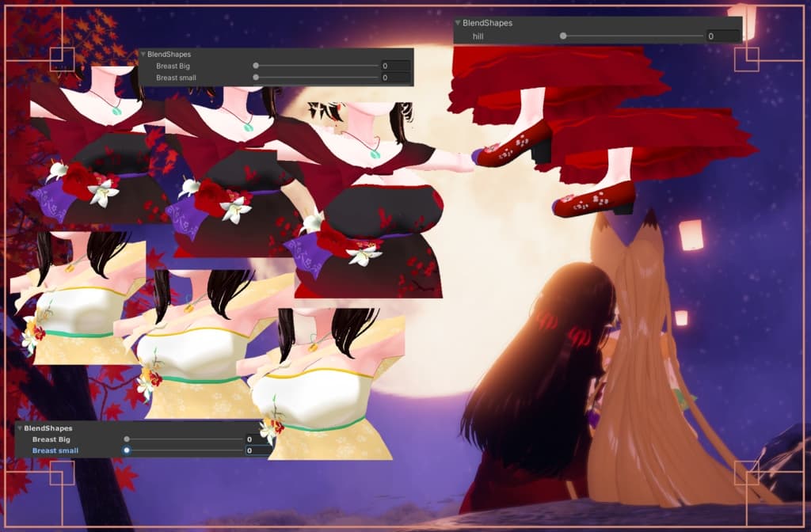
Task: Collapse BlendShapes section beneath the yellow dress previews
Action: 20,428
